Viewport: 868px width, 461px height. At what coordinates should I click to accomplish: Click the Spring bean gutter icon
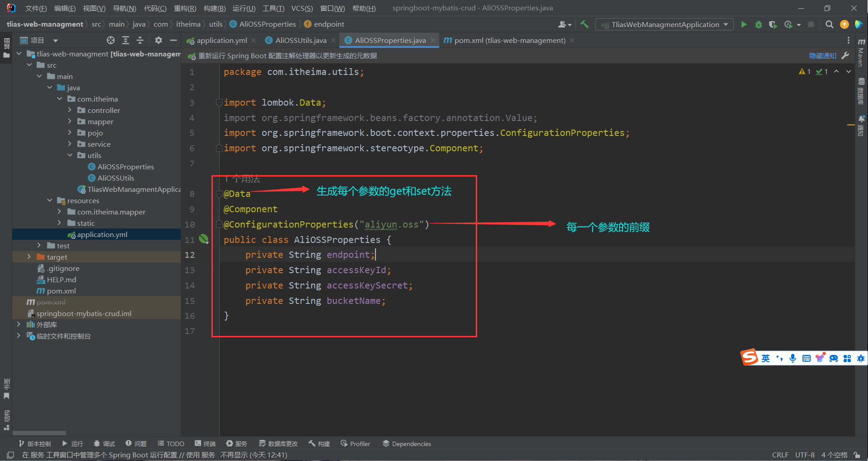(204, 239)
